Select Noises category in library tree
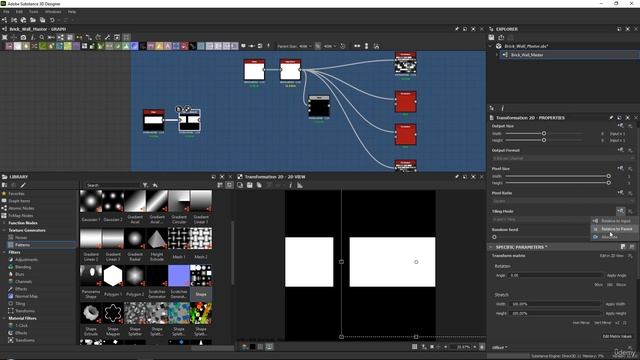This screenshot has width=640, height=360. pyautogui.click(x=21, y=238)
